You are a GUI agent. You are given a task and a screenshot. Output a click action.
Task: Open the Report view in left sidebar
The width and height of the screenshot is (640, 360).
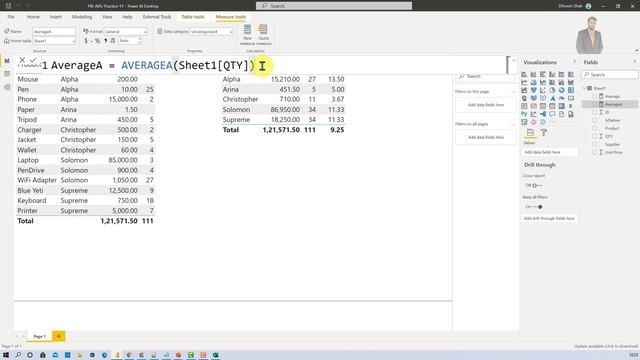click(x=7, y=60)
